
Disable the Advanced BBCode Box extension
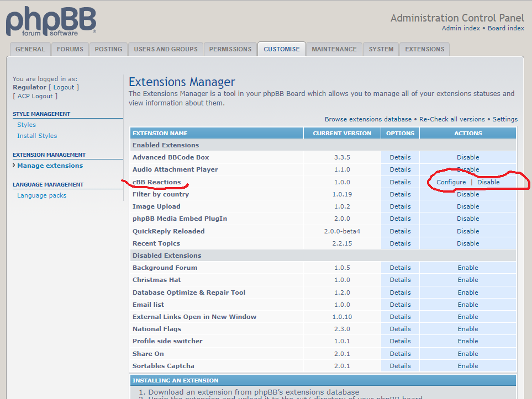pos(468,157)
